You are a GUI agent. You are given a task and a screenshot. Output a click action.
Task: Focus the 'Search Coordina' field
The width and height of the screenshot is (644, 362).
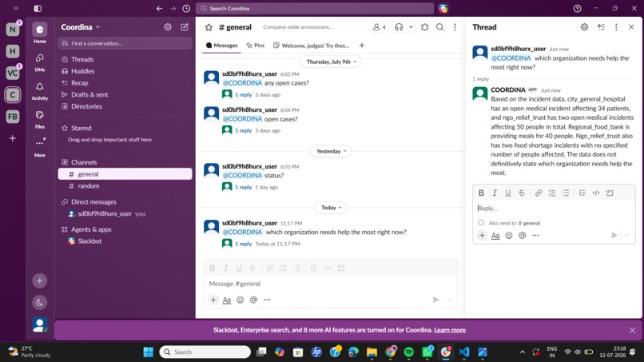pos(315,8)
